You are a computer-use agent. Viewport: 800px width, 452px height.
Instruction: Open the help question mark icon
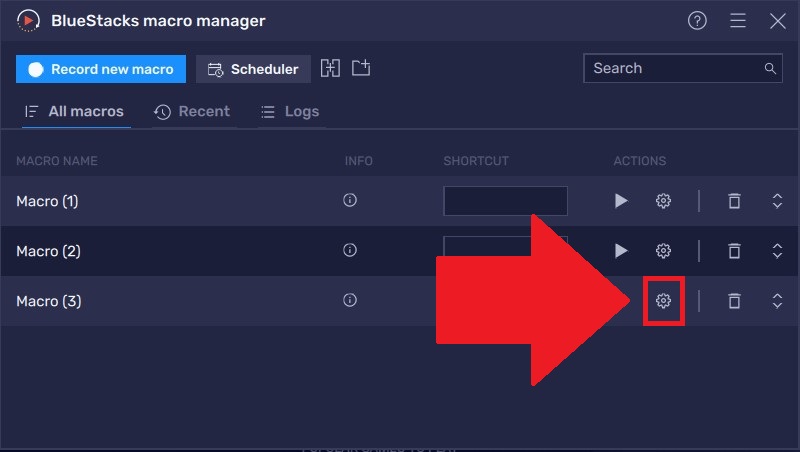click(x=697, y=21)
